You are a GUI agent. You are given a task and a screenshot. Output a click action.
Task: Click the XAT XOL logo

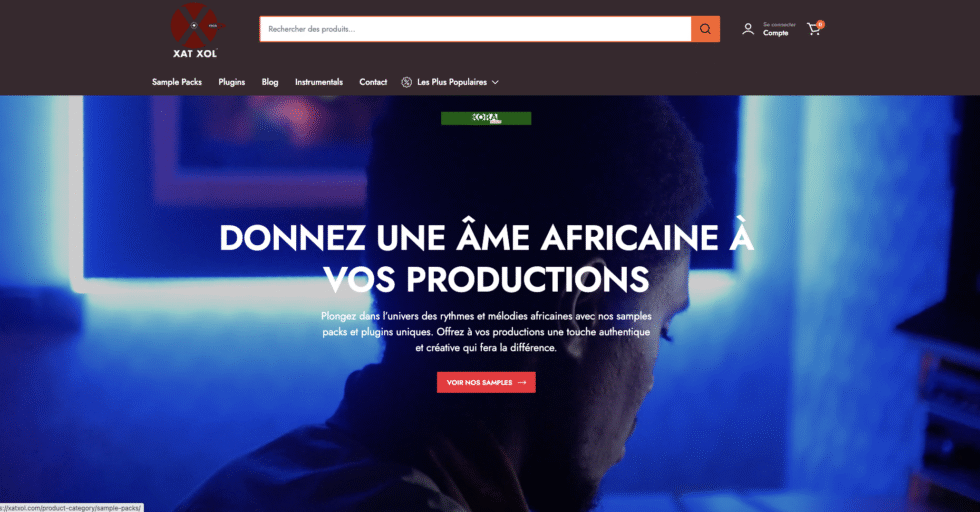point(196,31)
